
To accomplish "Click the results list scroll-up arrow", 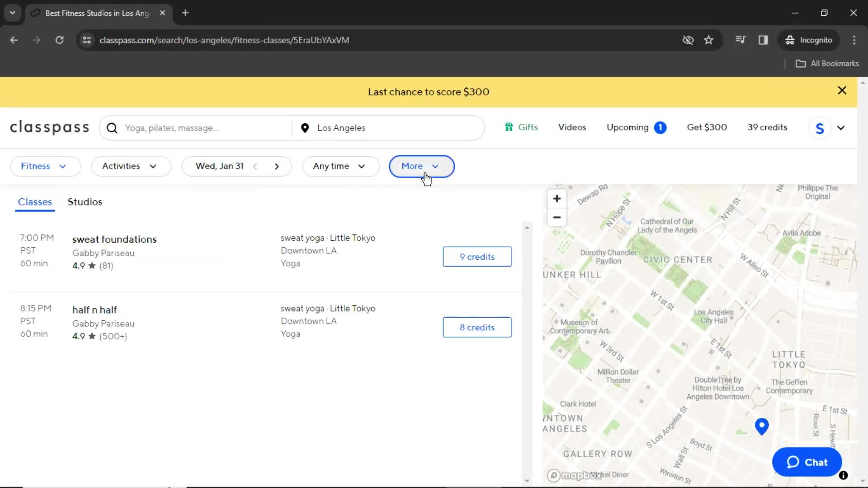I will (x=527, y=228).
